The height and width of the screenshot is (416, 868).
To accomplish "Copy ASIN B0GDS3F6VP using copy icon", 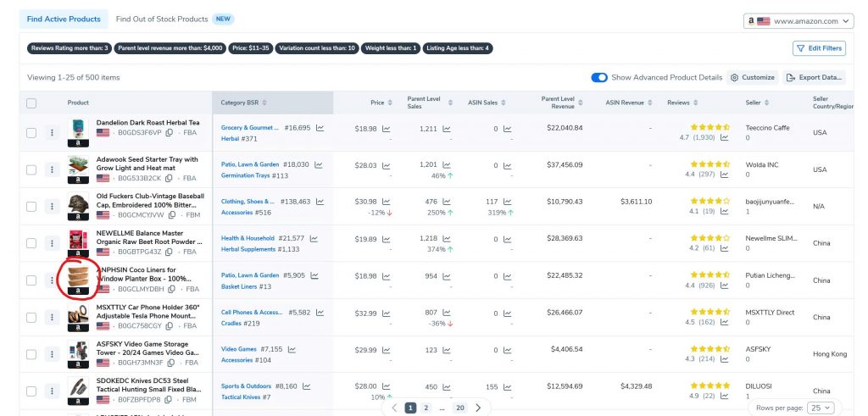I will pos(170,133).
